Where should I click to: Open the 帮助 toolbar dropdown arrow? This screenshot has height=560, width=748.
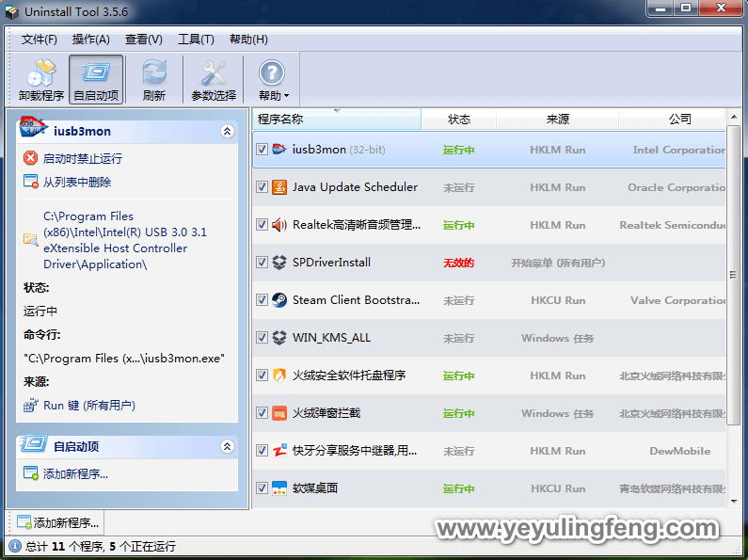pos(286,96)
